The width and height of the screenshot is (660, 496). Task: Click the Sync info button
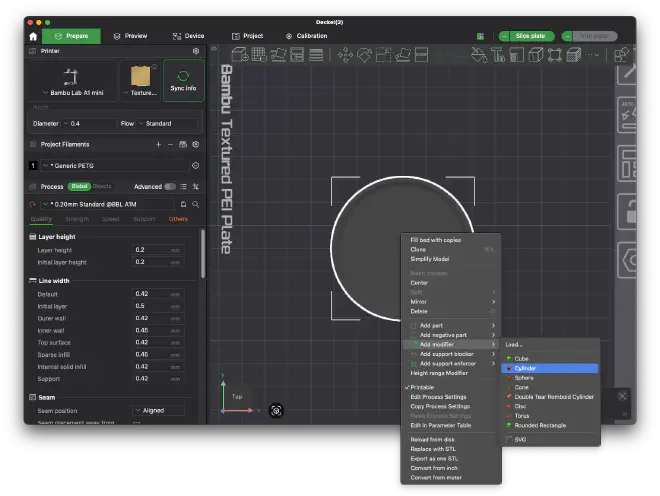click(x=184, y=80)
